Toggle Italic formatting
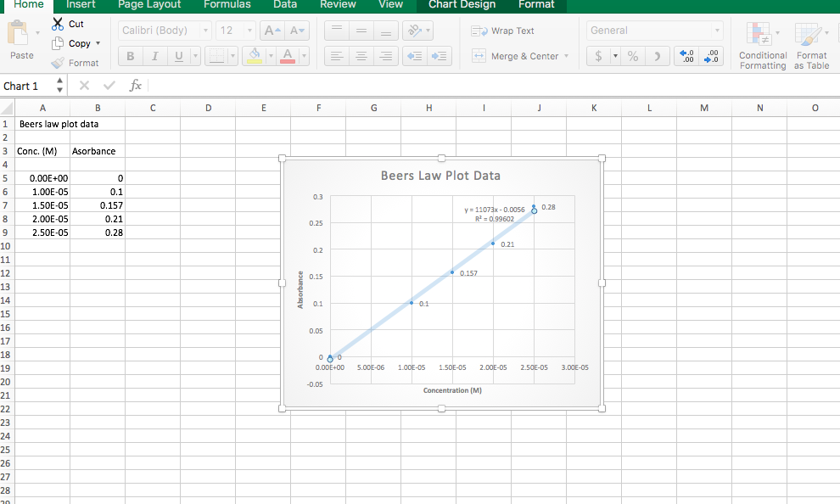Screen dimensions: 840x504 click(155, 57)
